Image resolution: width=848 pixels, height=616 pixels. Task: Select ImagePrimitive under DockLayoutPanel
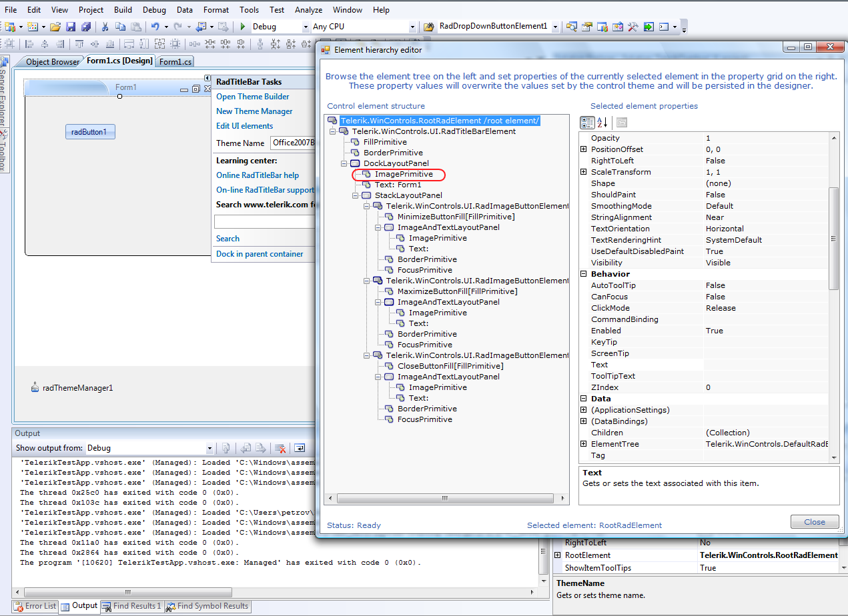pyautogui.click(x=403, y=174)
